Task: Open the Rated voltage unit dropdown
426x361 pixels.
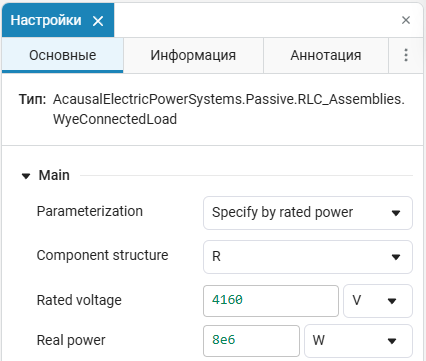Action: tap(378, 301)
